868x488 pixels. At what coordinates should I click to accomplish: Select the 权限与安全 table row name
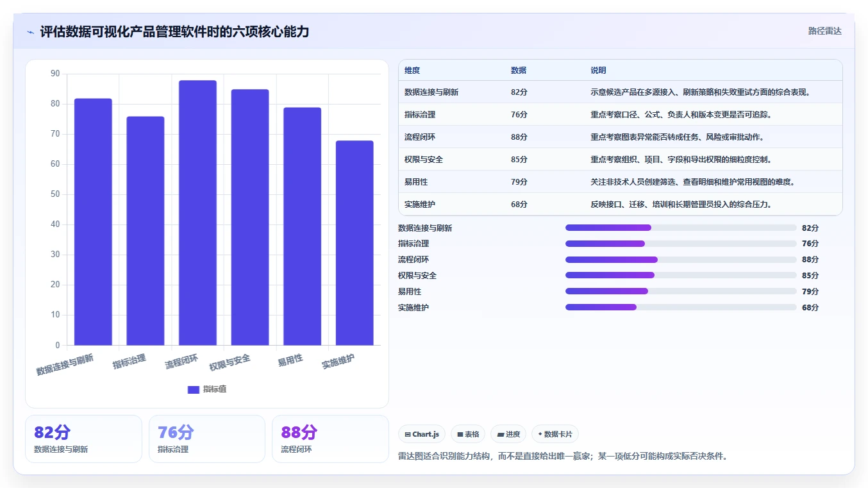click(424, 160)
